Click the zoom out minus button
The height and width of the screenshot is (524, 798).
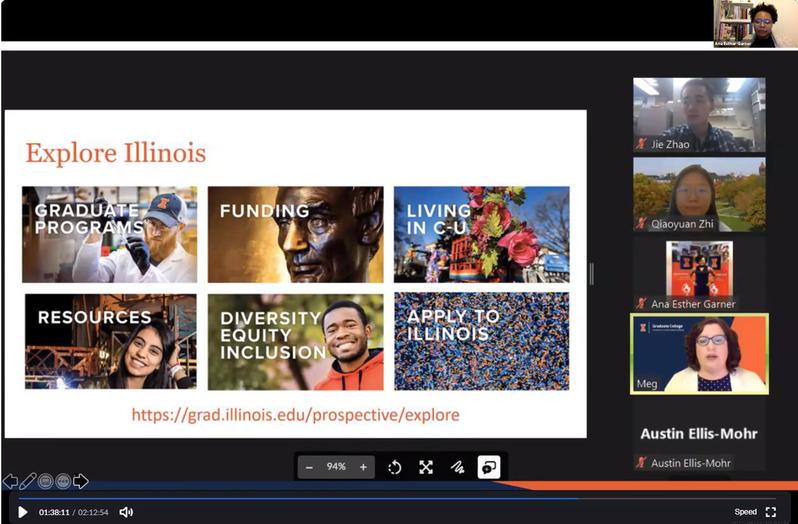[309, 467]
